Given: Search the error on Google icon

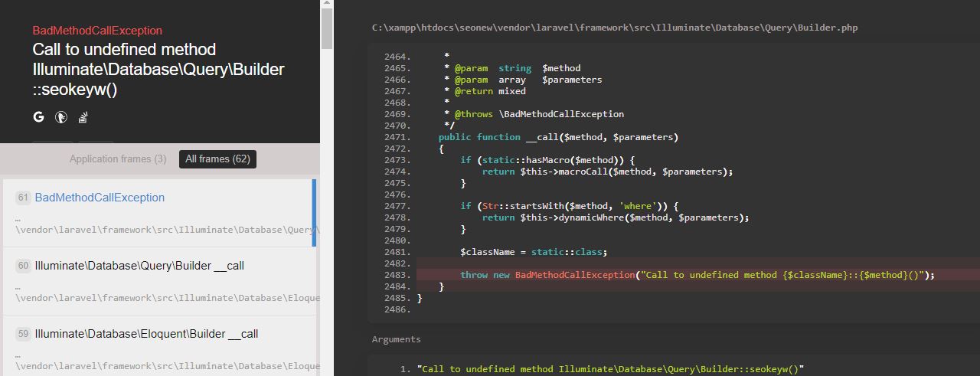Looking at the screenshot, I should click(38, 117).
